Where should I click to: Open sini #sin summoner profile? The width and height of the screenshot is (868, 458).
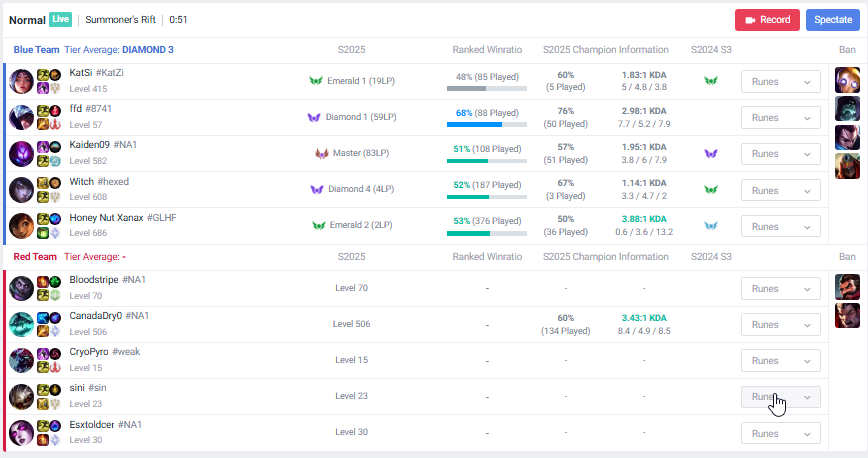coord(87,388)
